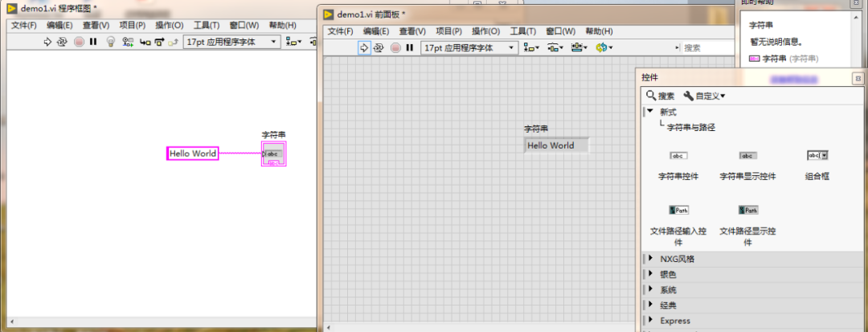The image size is (868, 332).
Task: Open Distribute Objects dropdown in front panel
Action: (555, 47)
